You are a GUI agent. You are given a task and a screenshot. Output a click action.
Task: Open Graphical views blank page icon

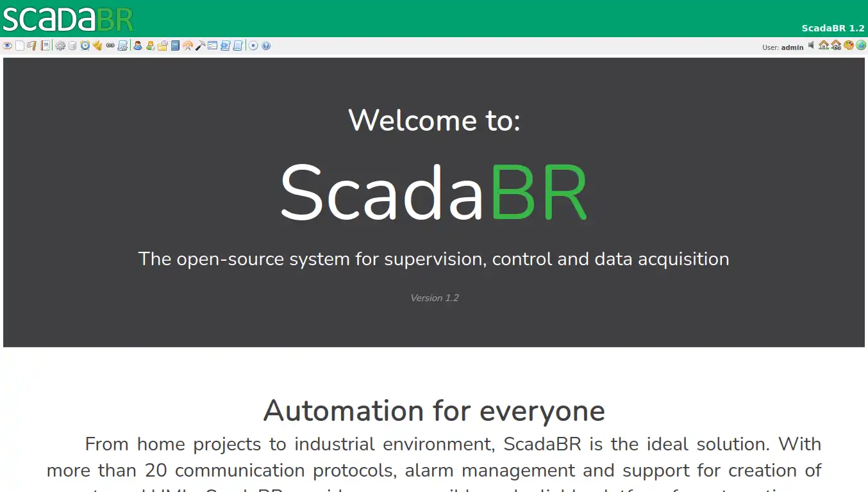point(20,45)
